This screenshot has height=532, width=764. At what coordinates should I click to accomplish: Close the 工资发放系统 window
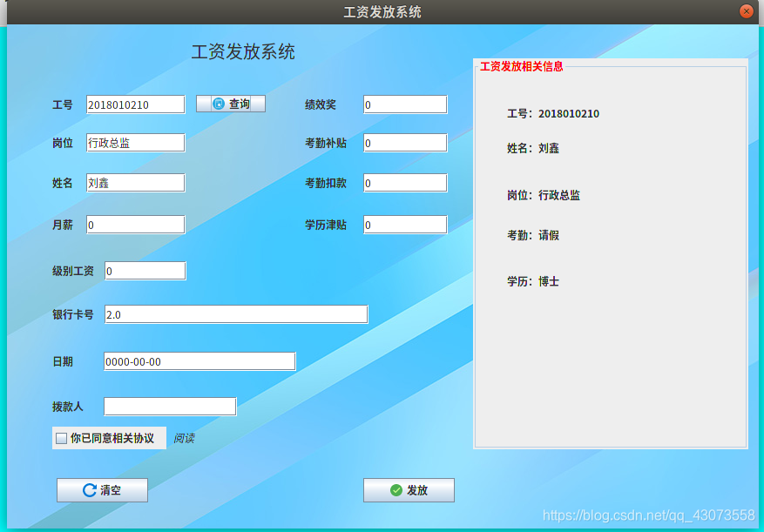tap(746, 11)
